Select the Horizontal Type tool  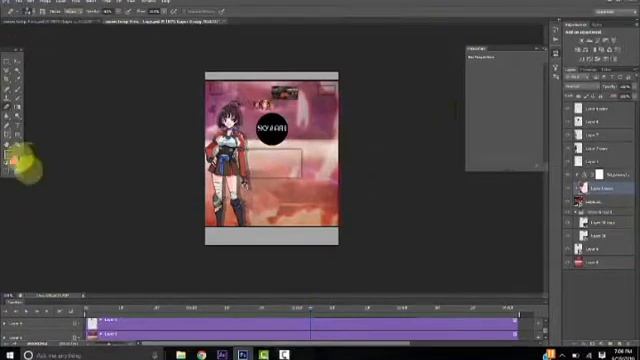coord(17,125)
